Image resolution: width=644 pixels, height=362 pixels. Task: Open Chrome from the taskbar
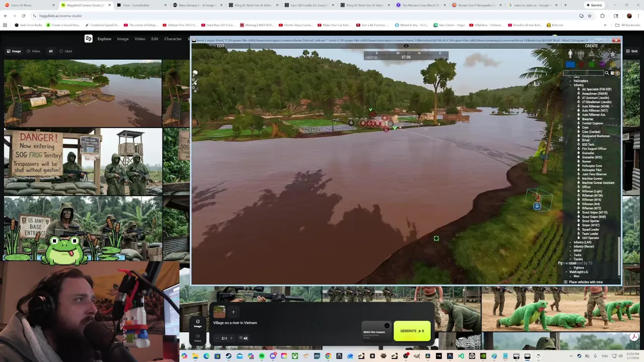coord(328,356)
